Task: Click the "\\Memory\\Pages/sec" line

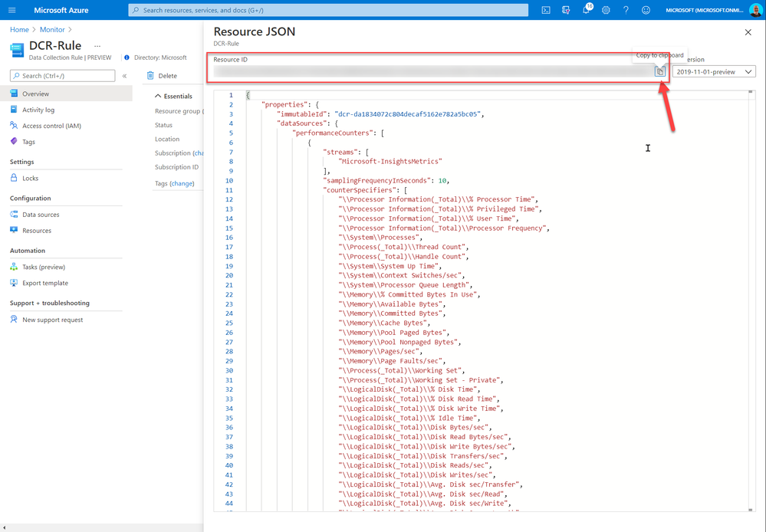Action: pos(380,352)
